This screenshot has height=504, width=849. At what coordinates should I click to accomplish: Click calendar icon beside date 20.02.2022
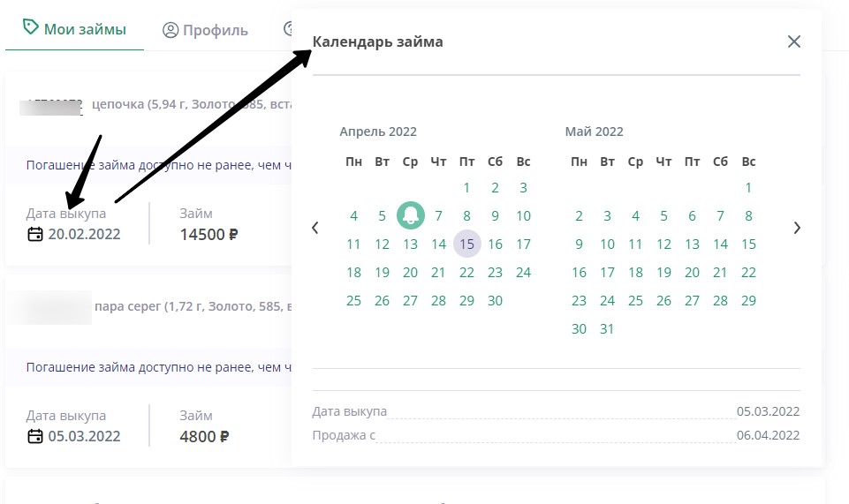pyautogui.click(x=35, y=234)
